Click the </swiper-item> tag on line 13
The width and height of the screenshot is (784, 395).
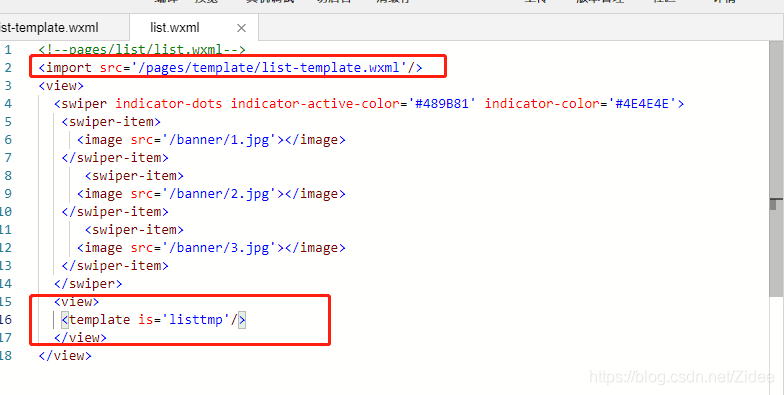(x=115, y=266)
